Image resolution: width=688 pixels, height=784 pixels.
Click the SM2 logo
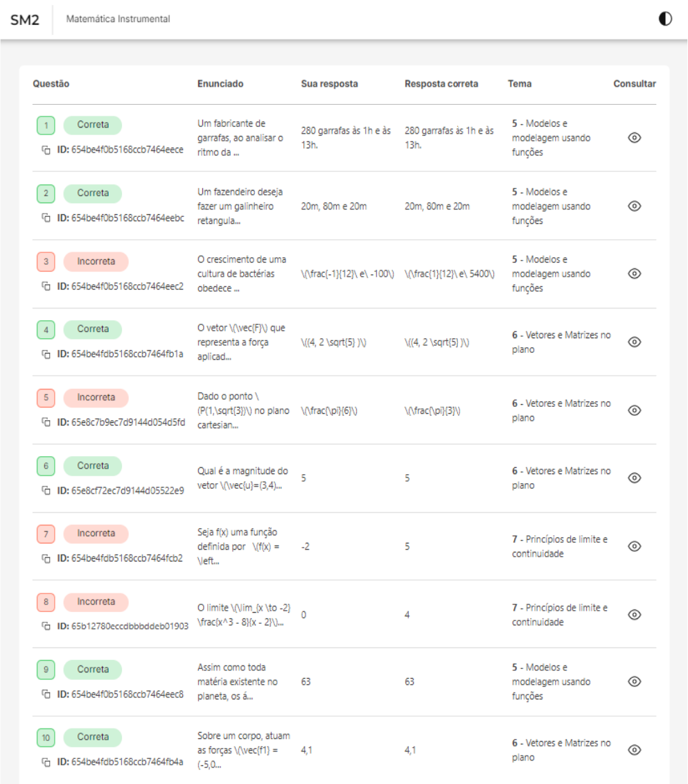pos(25,19)
